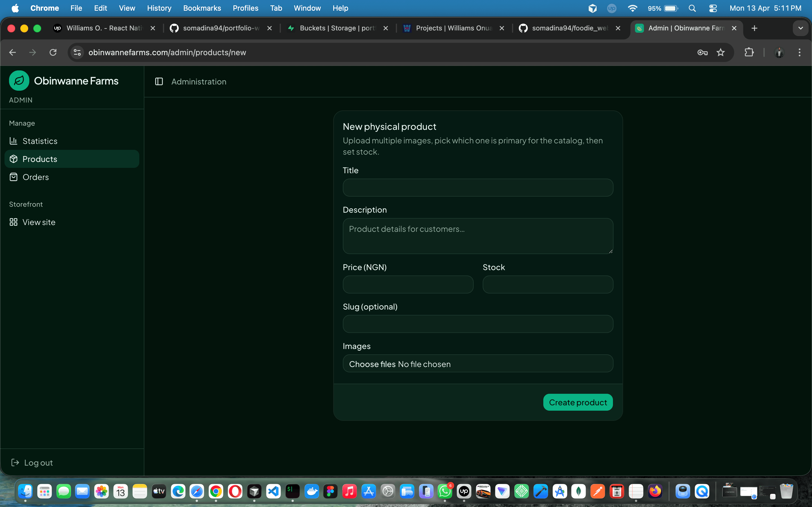Open Chrome's three-dot menu

tap(800, 52)
